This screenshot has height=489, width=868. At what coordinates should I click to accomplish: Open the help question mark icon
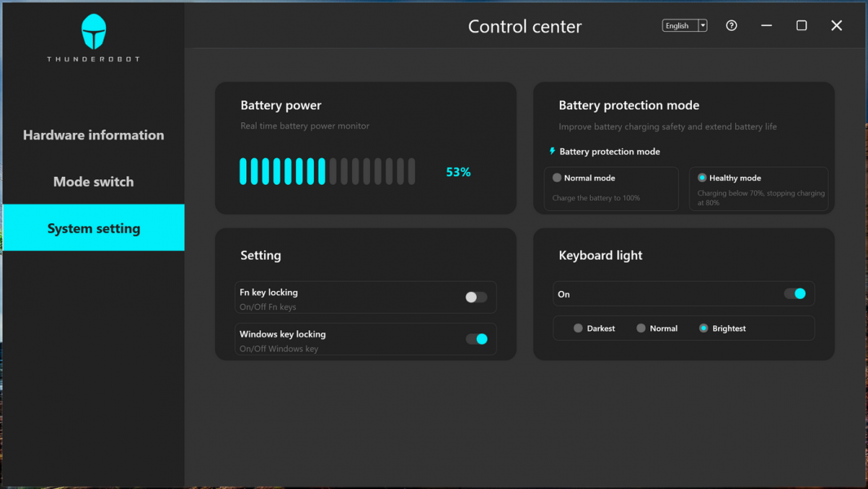point(731,25)
